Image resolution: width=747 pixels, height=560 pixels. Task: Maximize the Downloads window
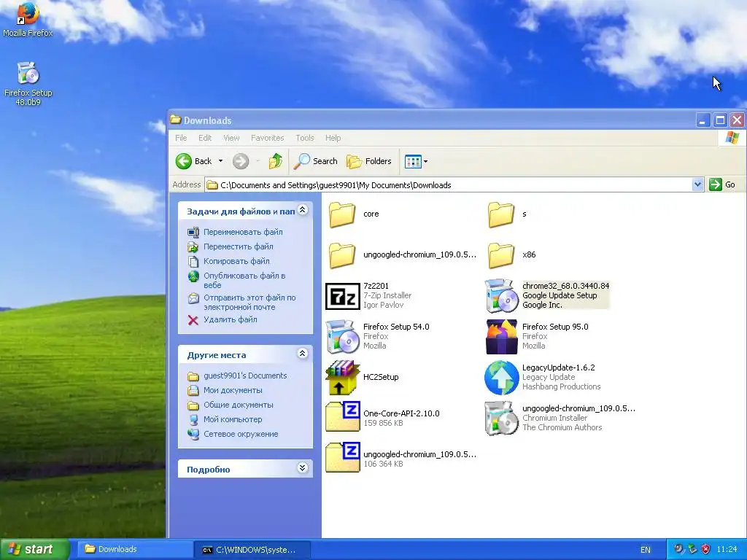coord(720,120)
